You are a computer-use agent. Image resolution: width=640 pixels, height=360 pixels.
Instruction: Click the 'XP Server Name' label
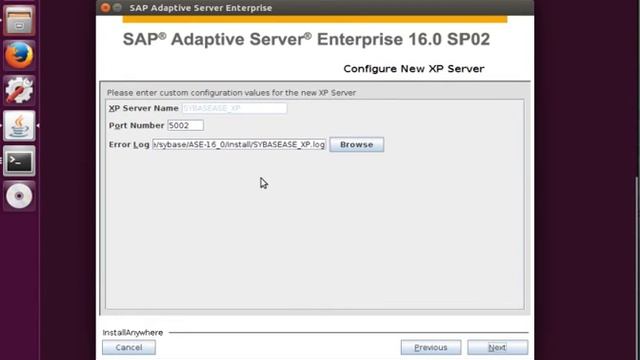144,108
